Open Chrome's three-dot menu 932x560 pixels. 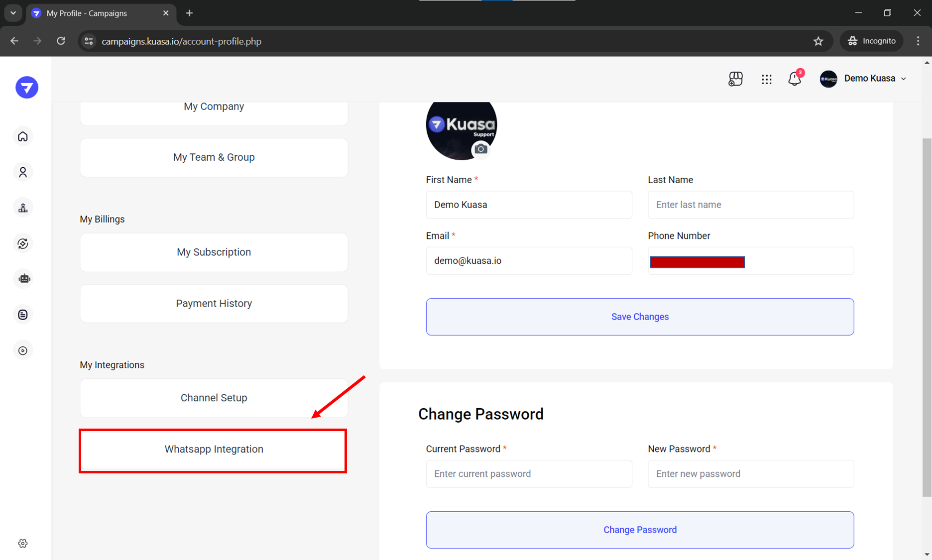918,41
